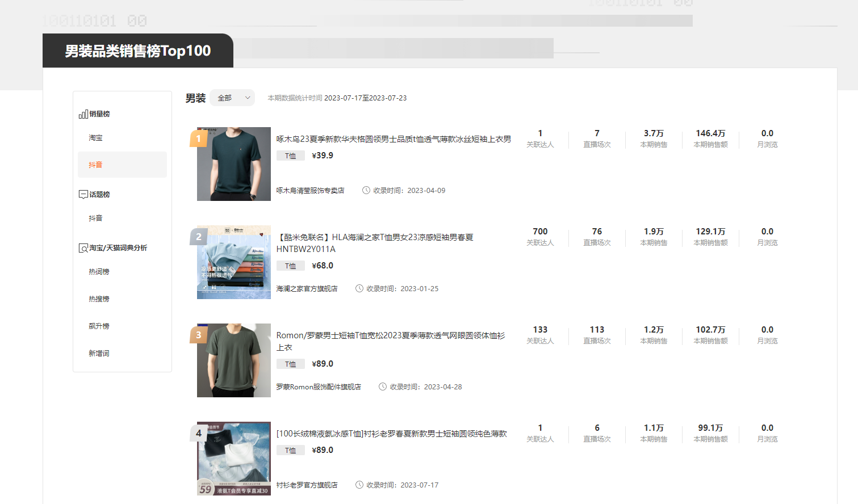Image resolution: width=858 pixels, height=504 pixels.
Task: Click the 销量榜 bar chart icon
Action: pyautogui.click(x=83, y=114)
